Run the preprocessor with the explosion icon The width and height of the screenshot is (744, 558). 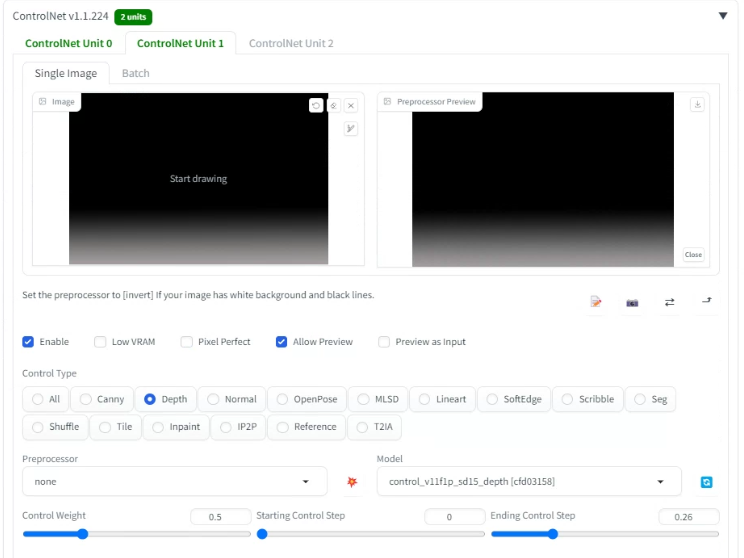[352, 482]
